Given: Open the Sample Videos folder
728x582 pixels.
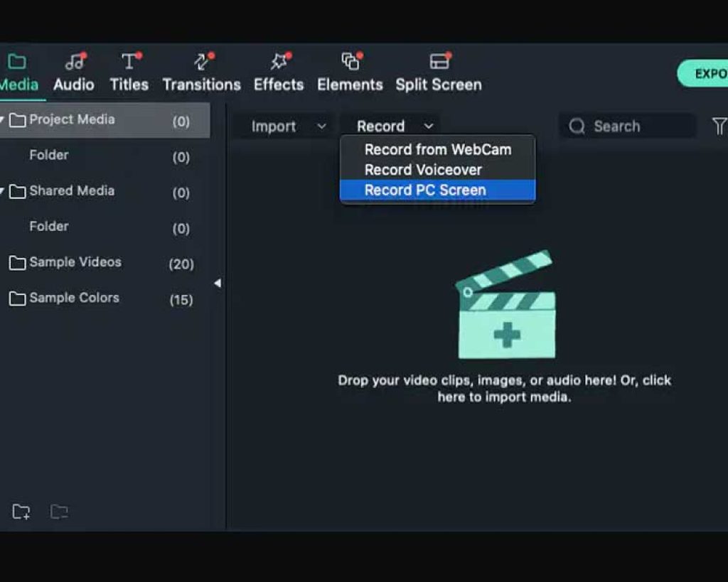Looking at the screenshot, I should tap(75, 262).
